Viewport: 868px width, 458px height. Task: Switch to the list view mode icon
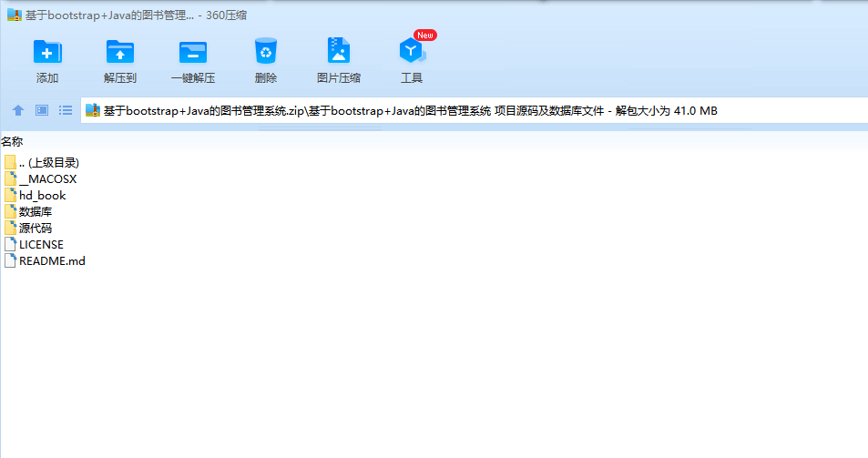pos(66,110)
